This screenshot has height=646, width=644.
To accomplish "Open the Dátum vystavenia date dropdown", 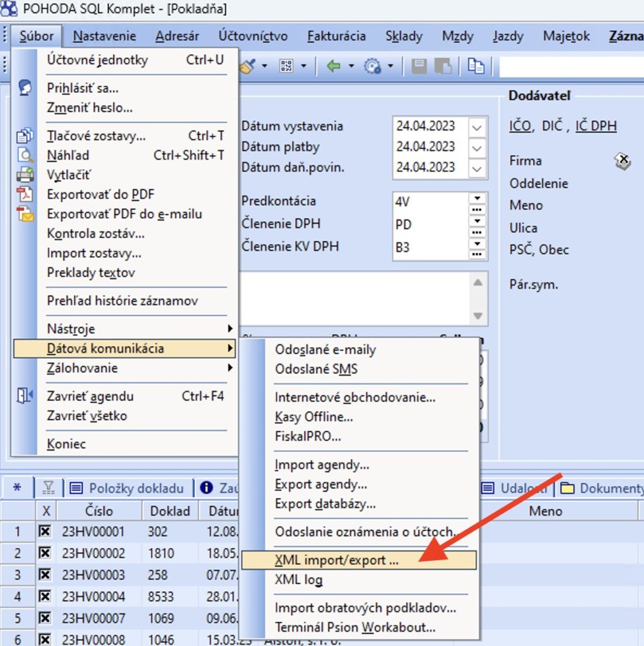I will (x=477, y=126).
